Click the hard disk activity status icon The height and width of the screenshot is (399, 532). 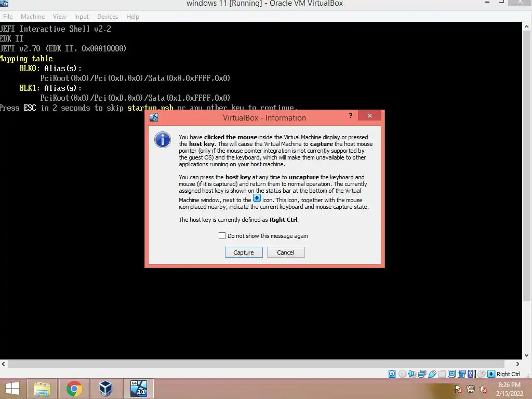tap(392, 374)
